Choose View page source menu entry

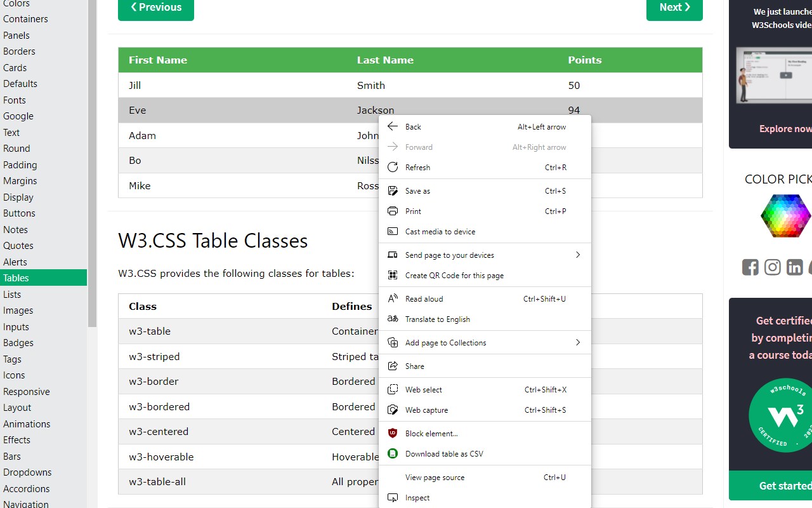(485, 477)
